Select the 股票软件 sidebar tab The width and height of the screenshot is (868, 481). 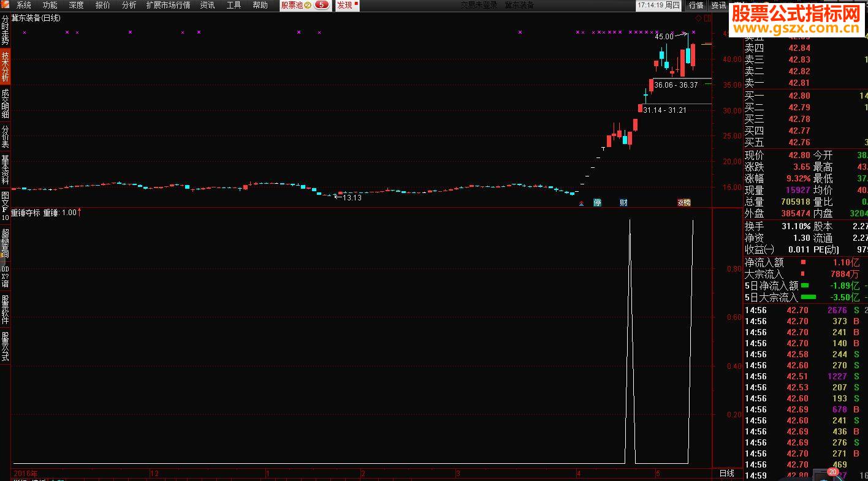pos(5,309)
